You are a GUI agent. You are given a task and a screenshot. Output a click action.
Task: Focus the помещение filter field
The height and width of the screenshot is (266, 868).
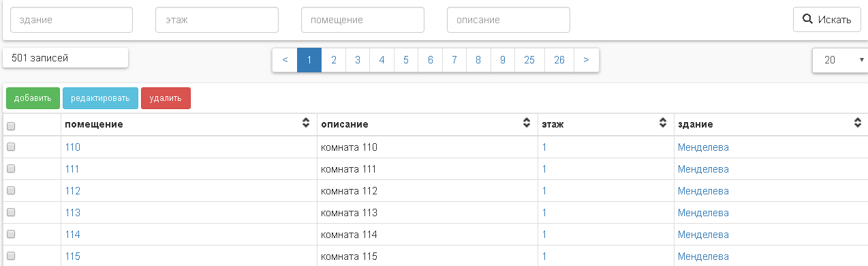[x=362, y=20]
